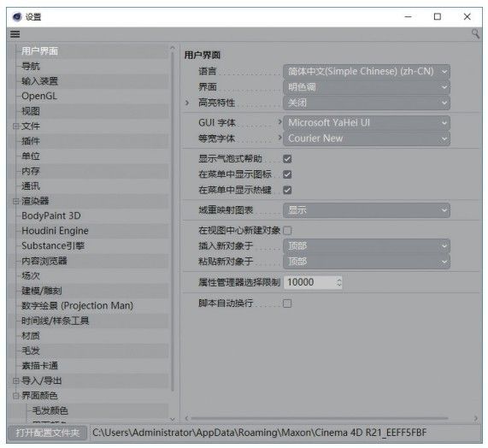The image size is (488, 448).
Task: Expand the 渲染器 tree node
Action: tap(15, 201)
